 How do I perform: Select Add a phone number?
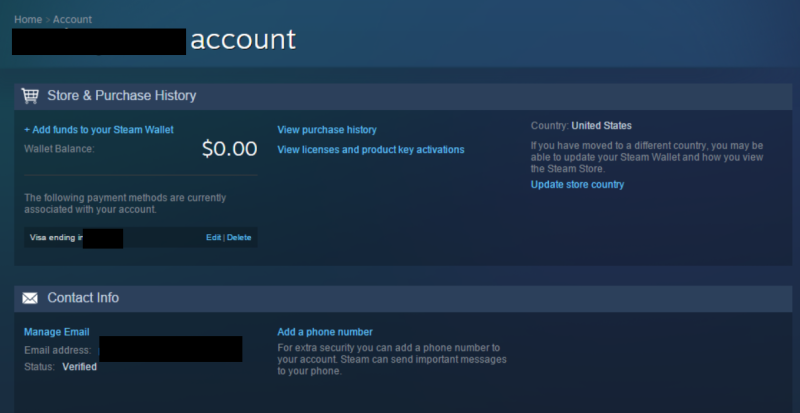[x=325, y=332]
